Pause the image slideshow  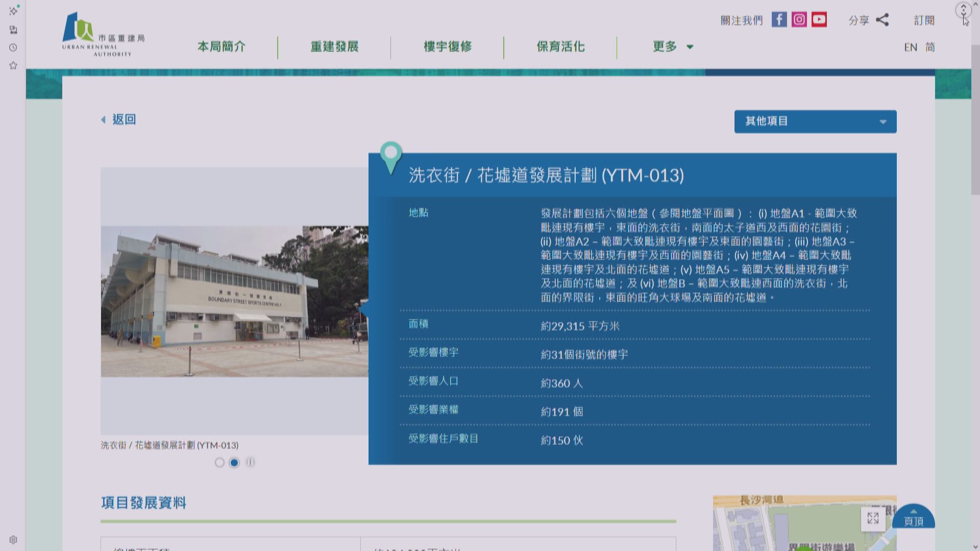250,462
